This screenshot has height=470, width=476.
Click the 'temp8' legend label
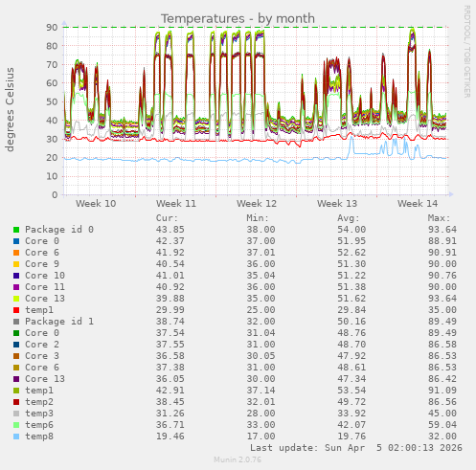[39, 436]
